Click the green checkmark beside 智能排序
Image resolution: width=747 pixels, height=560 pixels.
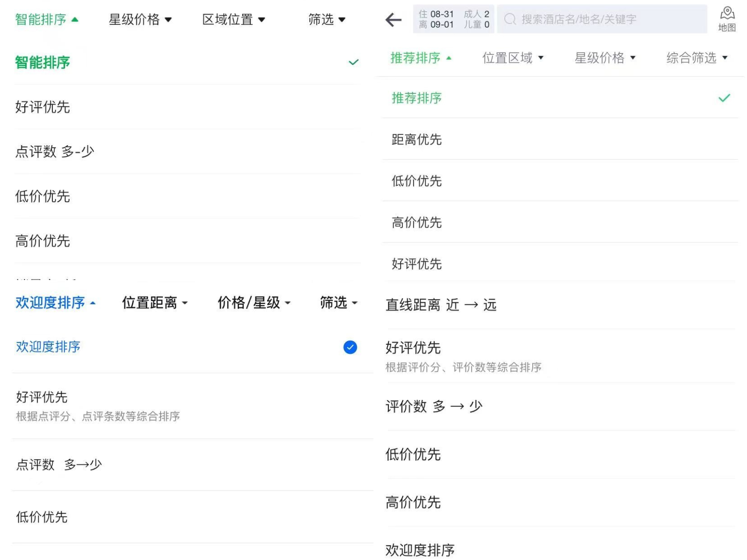(353, 62)
